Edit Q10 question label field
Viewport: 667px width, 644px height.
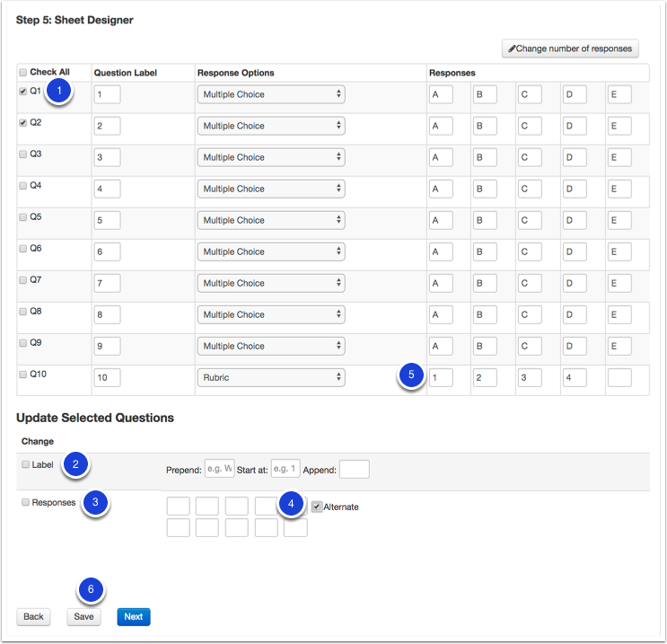[x=107, y=378]
